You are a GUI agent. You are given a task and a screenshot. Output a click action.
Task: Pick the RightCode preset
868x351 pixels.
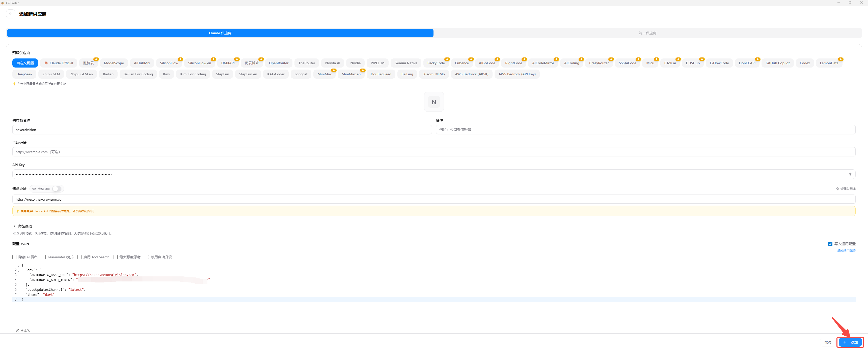tap(513, 63)
